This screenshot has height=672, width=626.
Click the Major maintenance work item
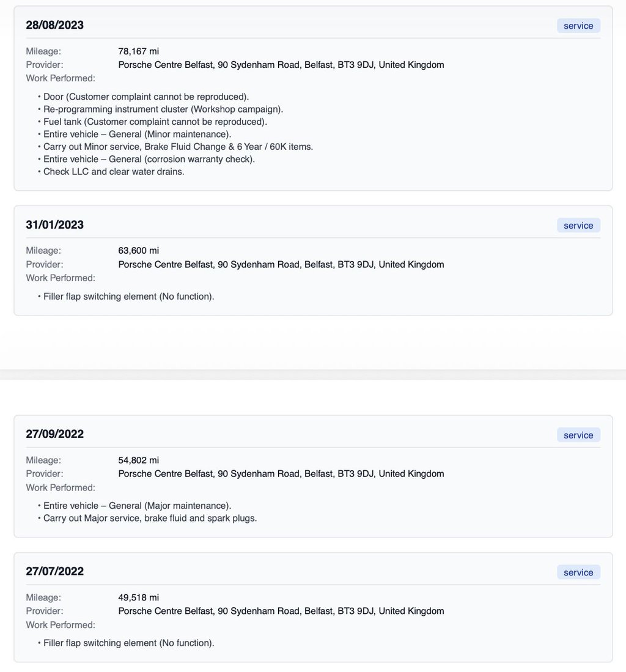click(137, 506)
